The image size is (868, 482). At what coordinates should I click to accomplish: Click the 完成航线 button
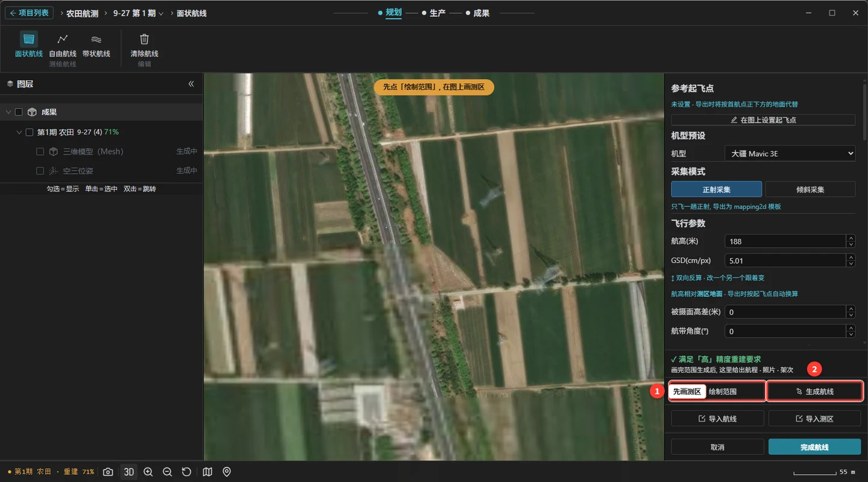[814, 447]
